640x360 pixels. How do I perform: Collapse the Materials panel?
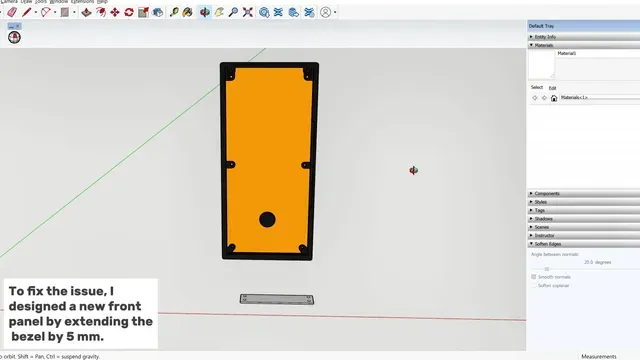coord(584,45)
